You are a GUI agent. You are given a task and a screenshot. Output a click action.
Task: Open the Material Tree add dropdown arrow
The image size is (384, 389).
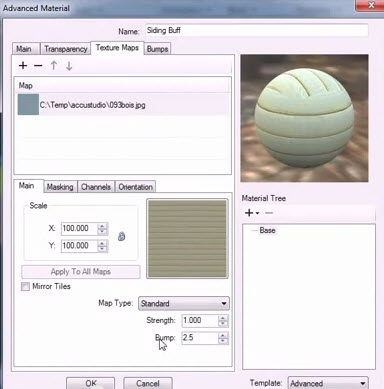(258, 213)
